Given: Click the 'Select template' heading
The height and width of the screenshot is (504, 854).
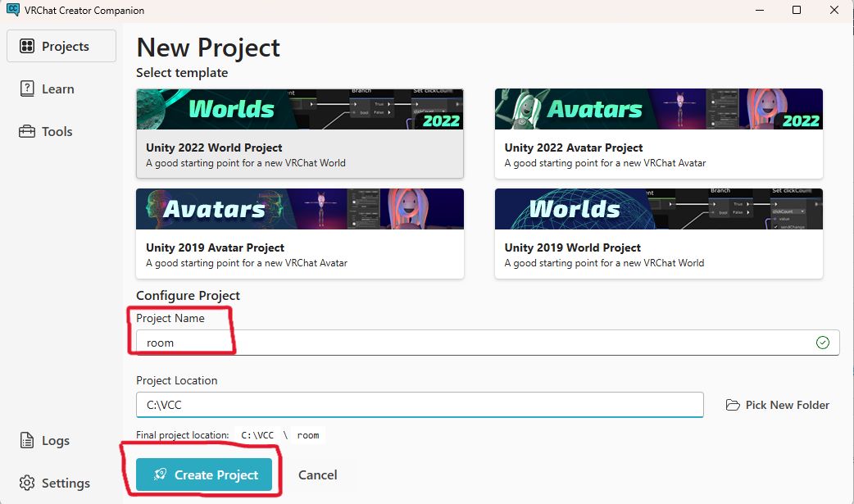Looking at the screenshot, I should point(182,72).
